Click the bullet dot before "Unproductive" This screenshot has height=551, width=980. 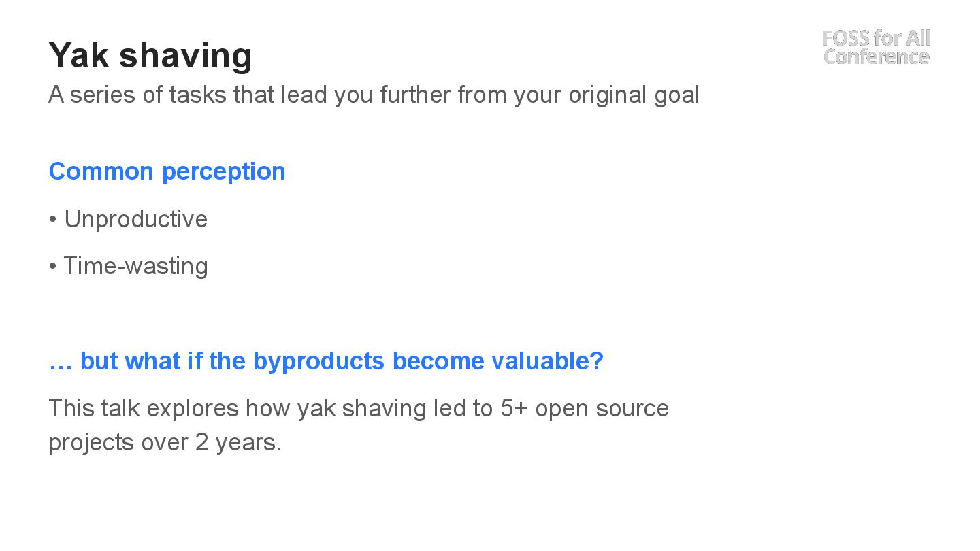[52, 220]
